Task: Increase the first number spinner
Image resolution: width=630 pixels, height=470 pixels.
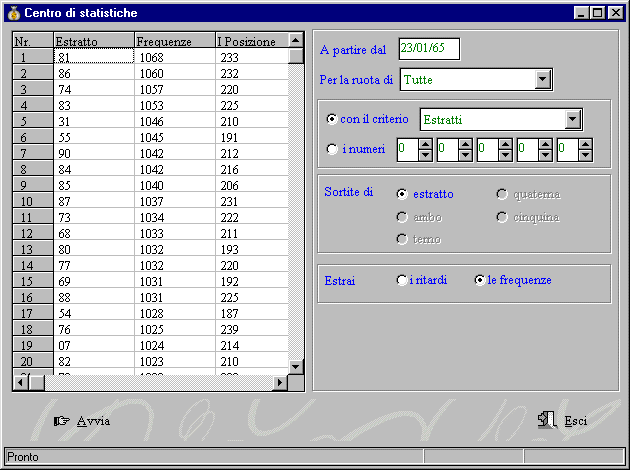Action: [x=425, y=144]
